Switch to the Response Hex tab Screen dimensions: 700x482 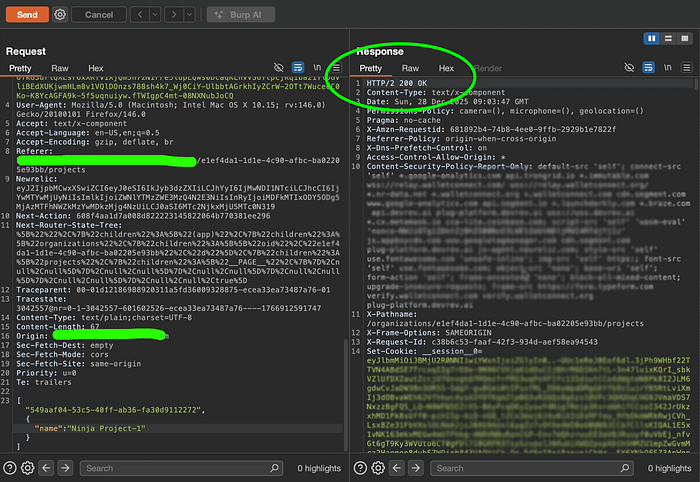[446, 68]
